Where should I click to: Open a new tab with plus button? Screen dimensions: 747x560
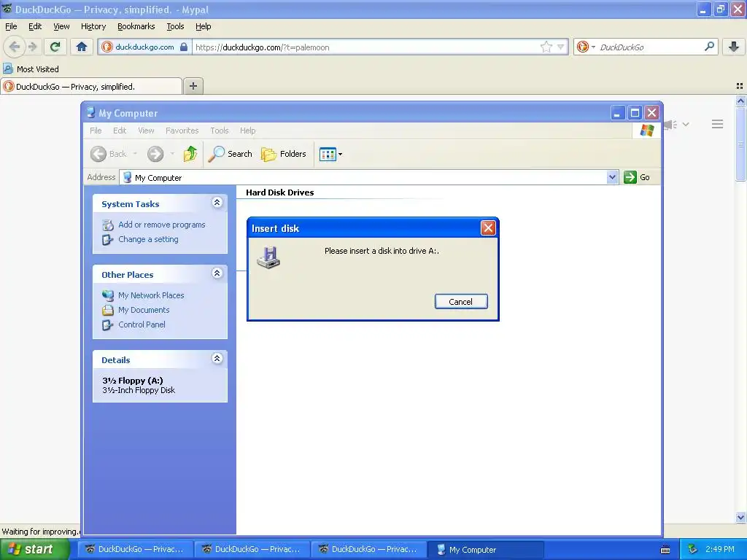(193, 86)
